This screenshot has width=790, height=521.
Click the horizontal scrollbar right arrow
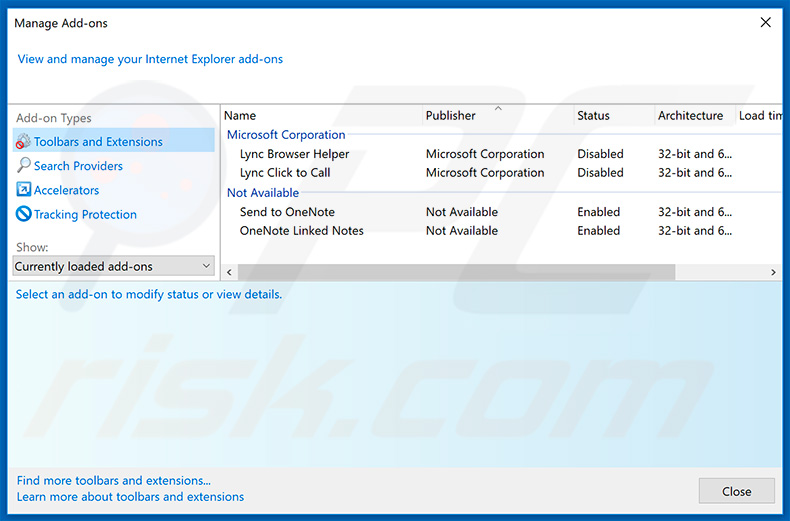pos(773,272)
